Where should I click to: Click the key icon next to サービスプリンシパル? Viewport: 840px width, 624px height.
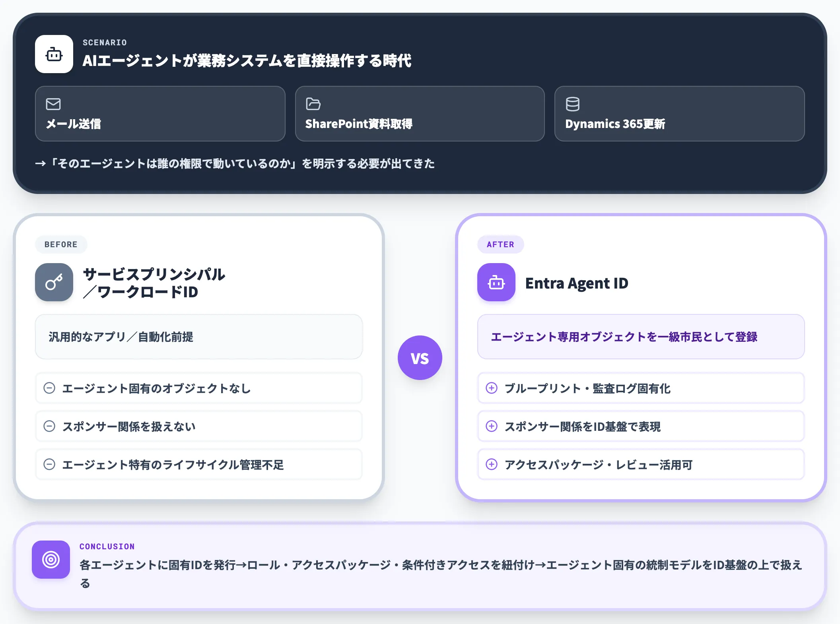click(54, 282)
